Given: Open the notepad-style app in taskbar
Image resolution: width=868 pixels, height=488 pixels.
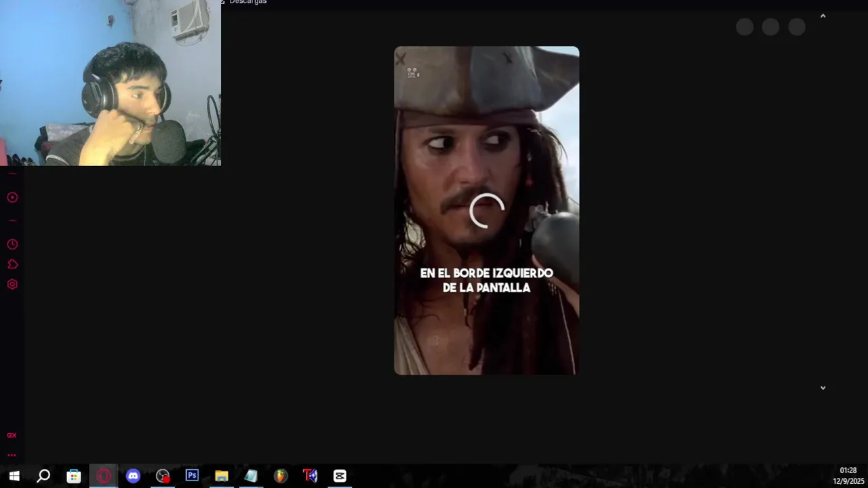Looking at the screenshot, I should point(251,476).
